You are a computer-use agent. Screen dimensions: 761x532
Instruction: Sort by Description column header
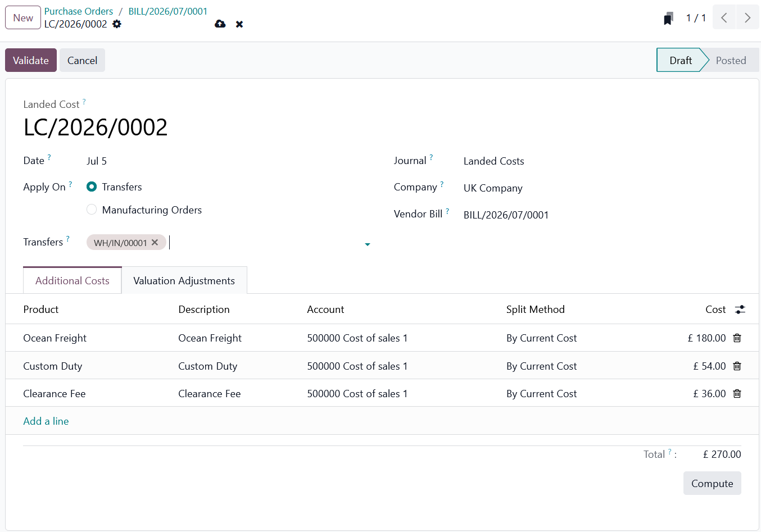click(204, 310)
